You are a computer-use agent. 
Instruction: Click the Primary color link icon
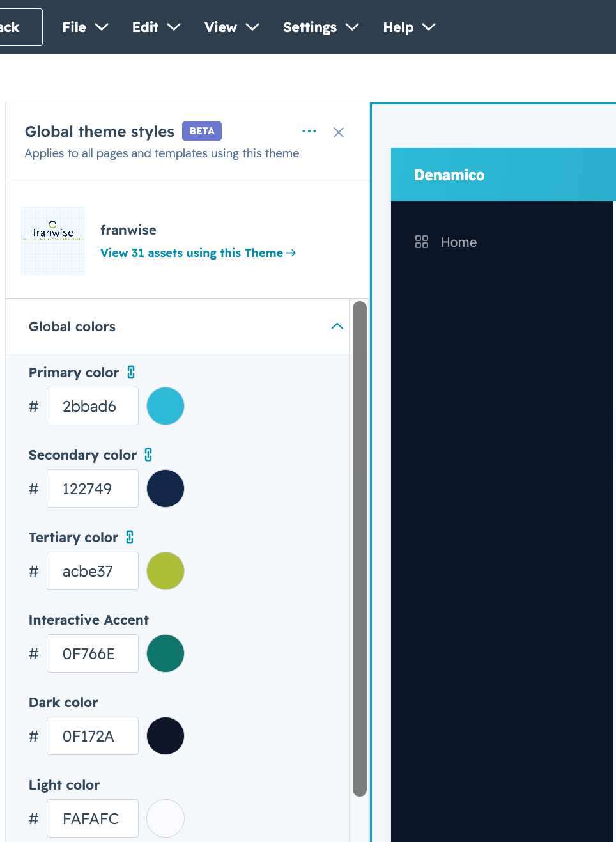(x=131, y=372)
